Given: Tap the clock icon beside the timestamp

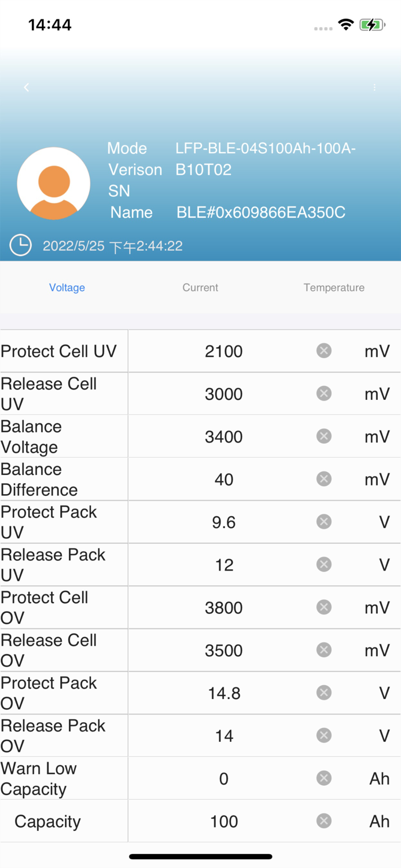Looking at the screenshot, I should (20, 245).
